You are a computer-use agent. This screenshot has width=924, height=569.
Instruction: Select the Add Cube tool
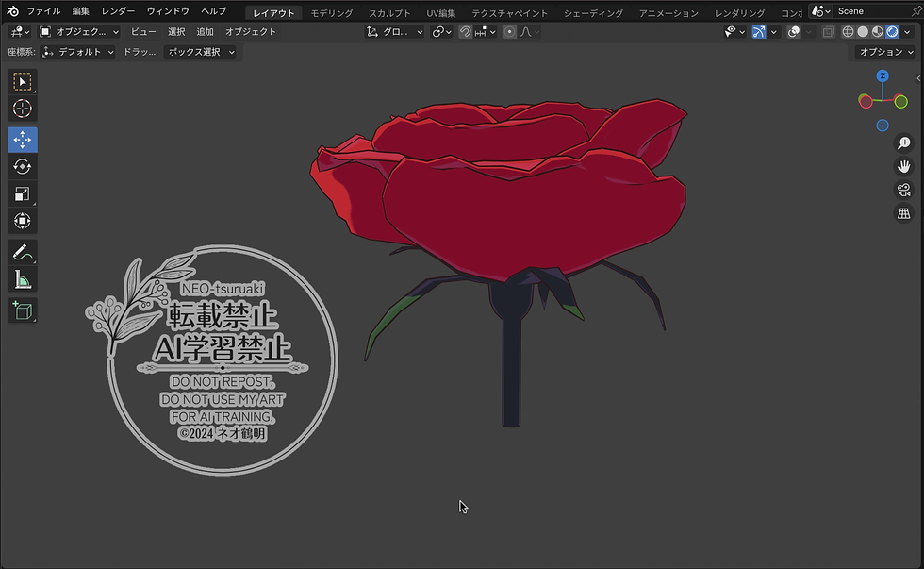point(23,310)
